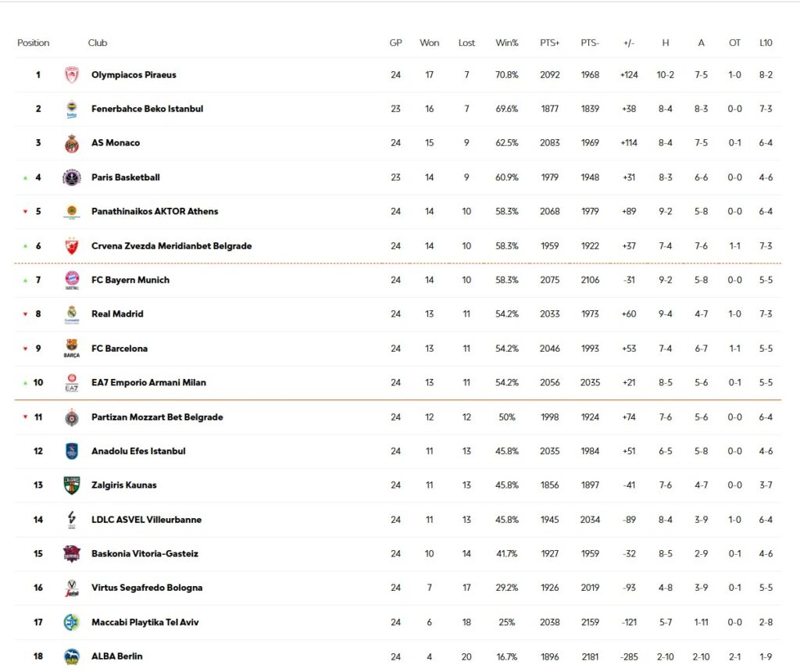The image size is (800, 672).
Task: Click the L10 column header
Action: 766,43
